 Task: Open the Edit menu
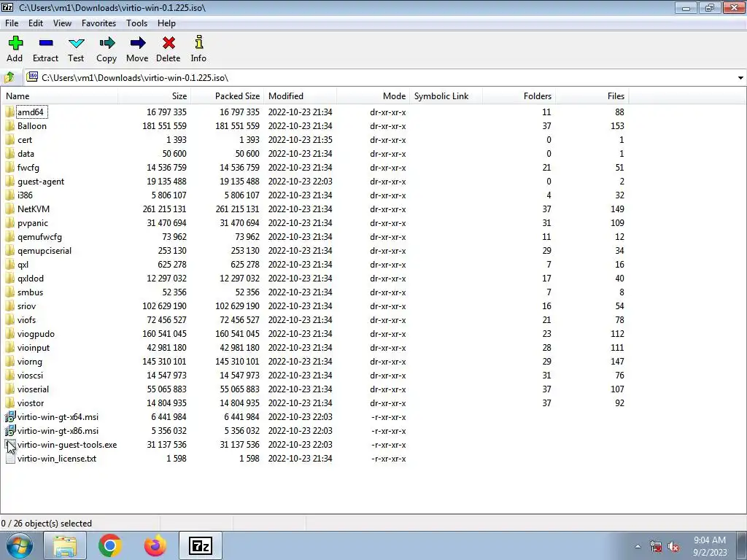36,23
